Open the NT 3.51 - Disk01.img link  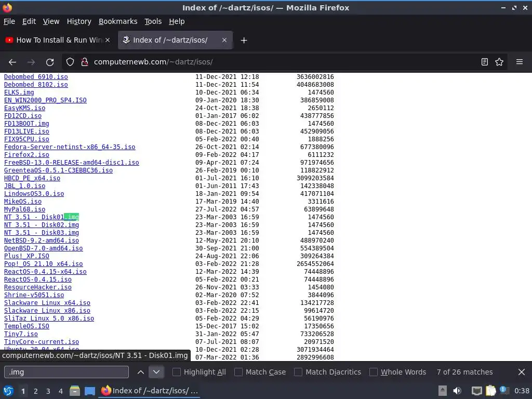(x=42, y=218)
